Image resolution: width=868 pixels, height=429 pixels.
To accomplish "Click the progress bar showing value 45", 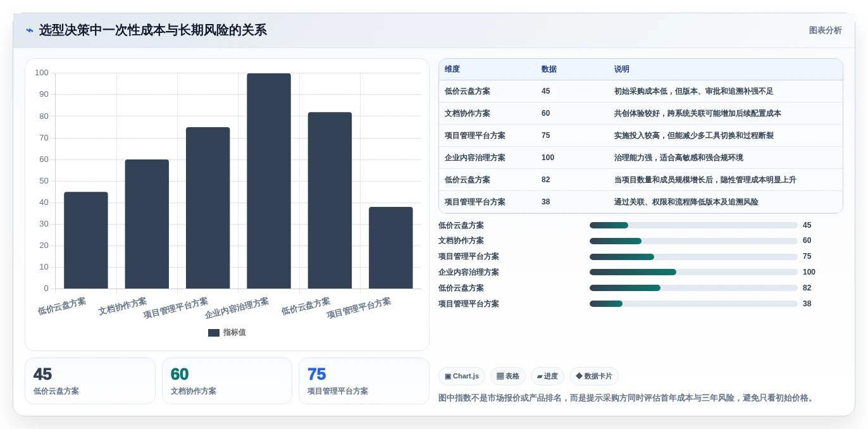I will pyautogui.click(x=693, y=225).
